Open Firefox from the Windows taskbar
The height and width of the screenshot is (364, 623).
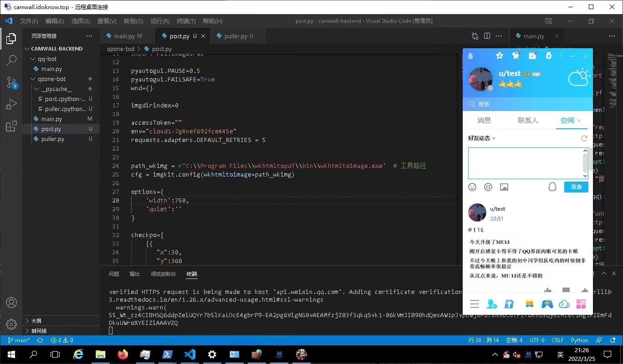pyautogui.click(x=123, y=354)
